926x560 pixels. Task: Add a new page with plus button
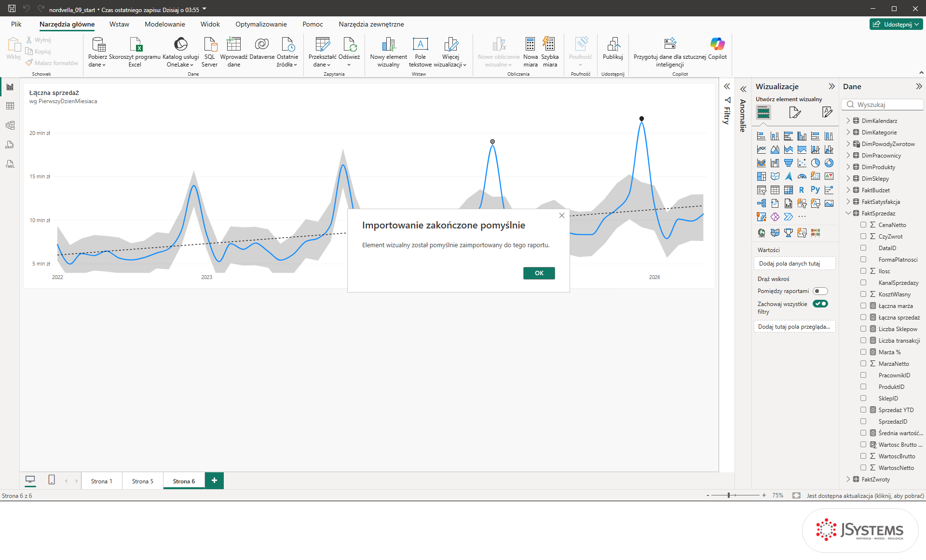point(214,480)
